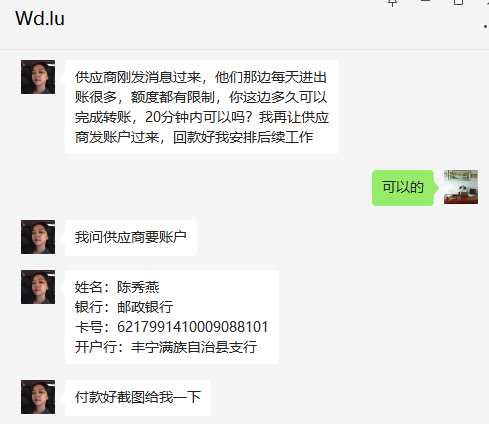Click the 开户行：丰宁满族自治县支行 line

pos(166,347)
